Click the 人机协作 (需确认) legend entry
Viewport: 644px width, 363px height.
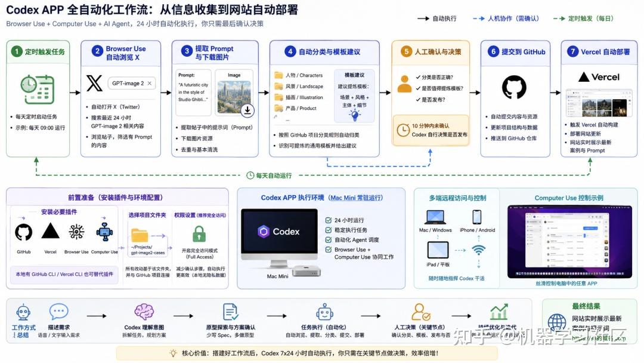click(506, 19)
